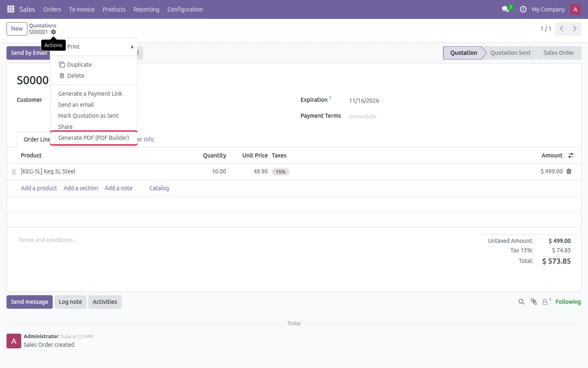This screenshot has width=588, height=368.
Task: Click the Activities button
Action: tap(105, 302)
